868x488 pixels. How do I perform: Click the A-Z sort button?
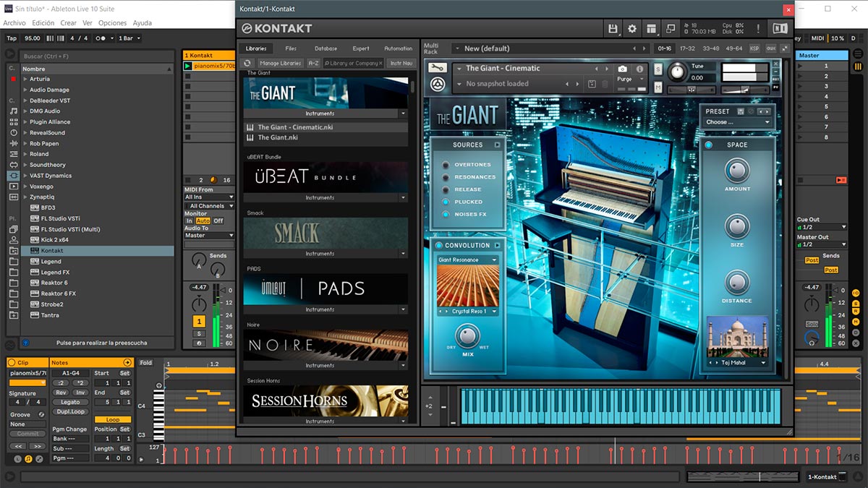click(x=313, y=64)
